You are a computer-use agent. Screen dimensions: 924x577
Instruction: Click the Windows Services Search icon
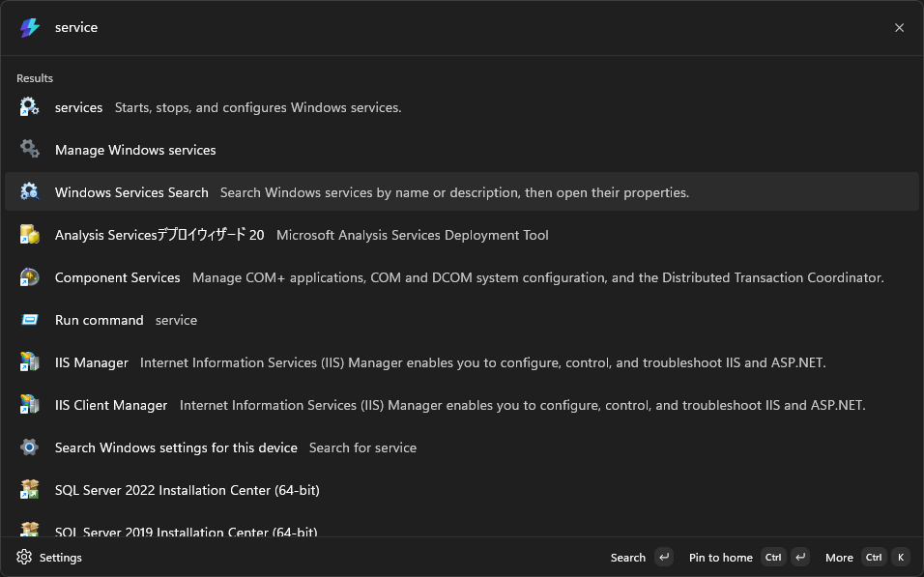tap(29, 191)
